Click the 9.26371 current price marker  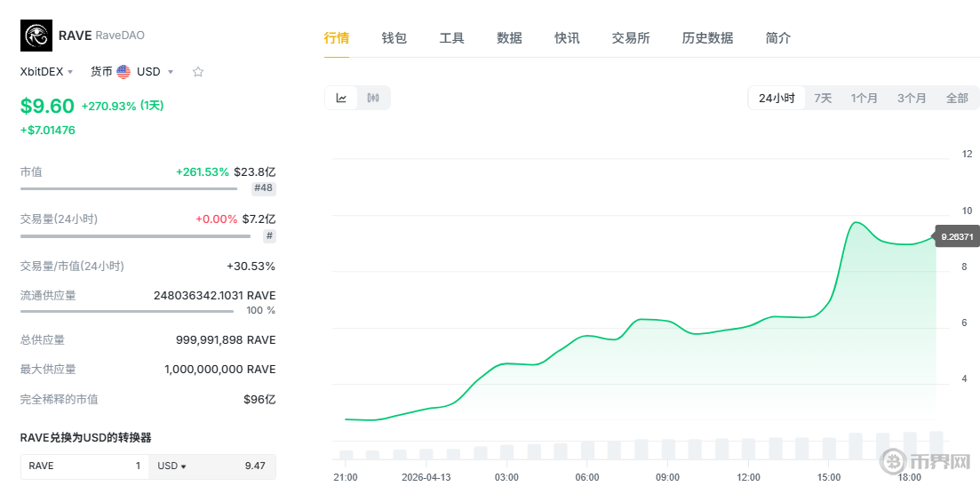956,236
